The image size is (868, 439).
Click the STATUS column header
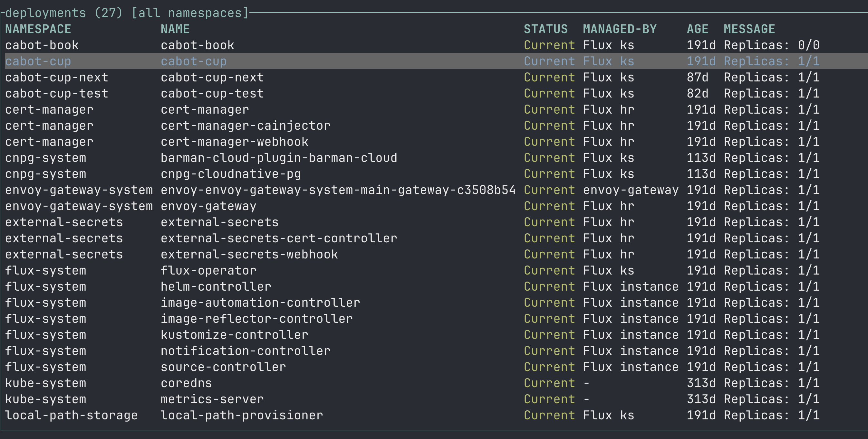(546, 29)
